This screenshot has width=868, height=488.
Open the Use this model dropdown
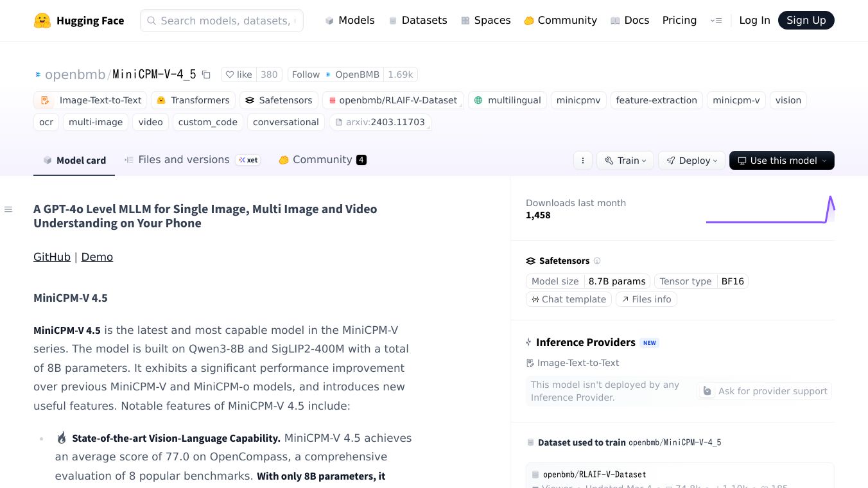[781, 161]
